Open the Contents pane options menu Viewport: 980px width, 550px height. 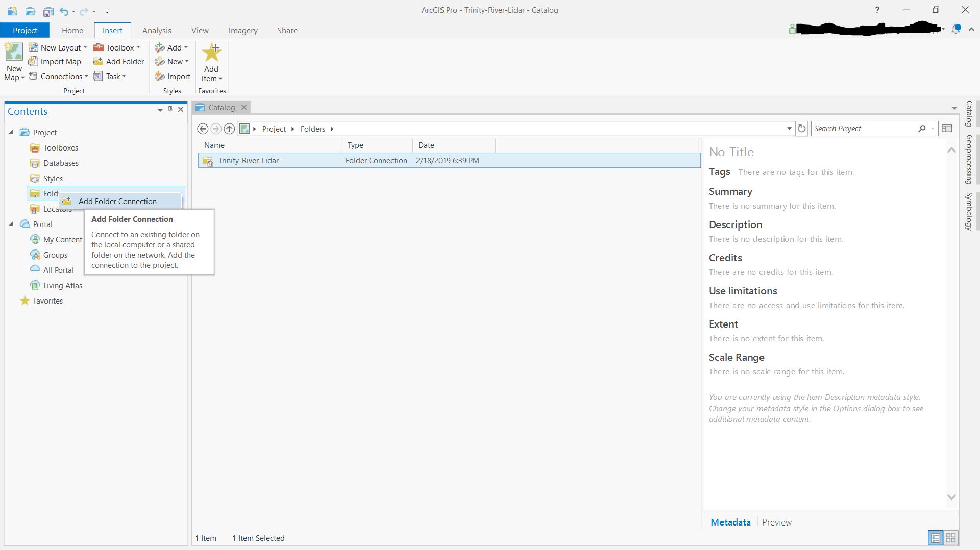point(160,110)
